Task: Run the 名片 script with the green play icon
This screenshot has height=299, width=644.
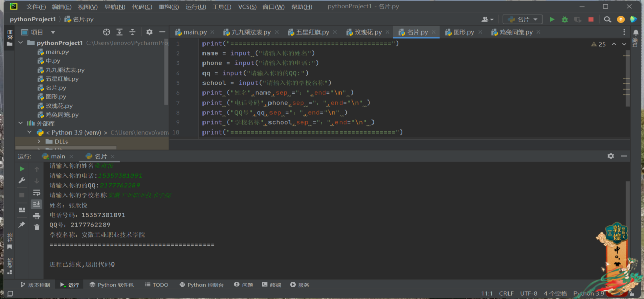Action: coord(552,19)
